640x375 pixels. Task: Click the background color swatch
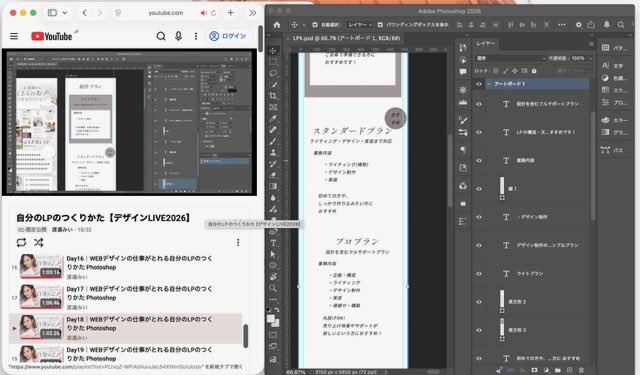pos(276,323)
